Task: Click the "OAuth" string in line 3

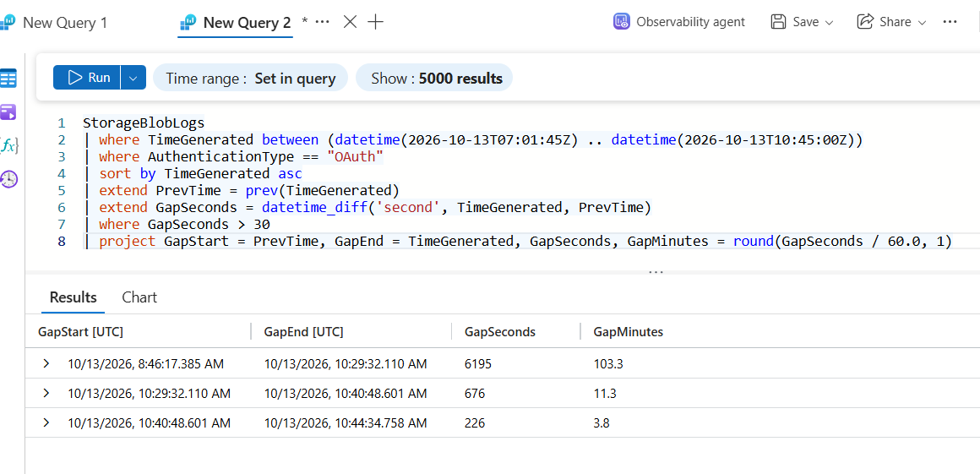Action: (x=355, y=156)
